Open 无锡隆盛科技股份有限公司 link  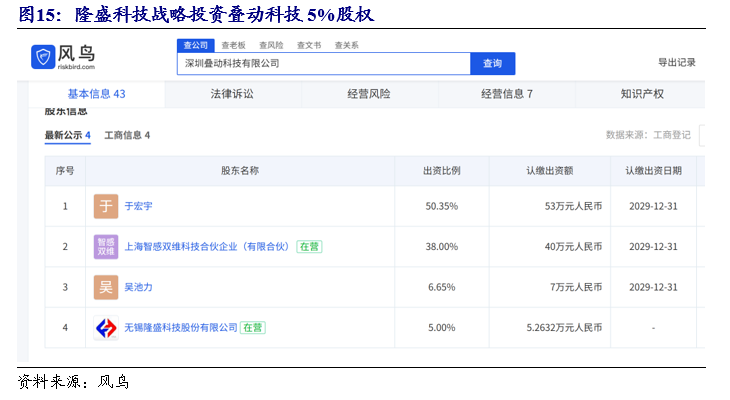181,328
